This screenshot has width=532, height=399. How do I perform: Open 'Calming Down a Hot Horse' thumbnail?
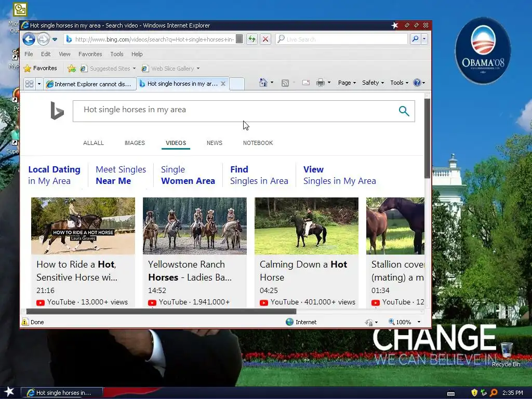[x=307, y=226]
